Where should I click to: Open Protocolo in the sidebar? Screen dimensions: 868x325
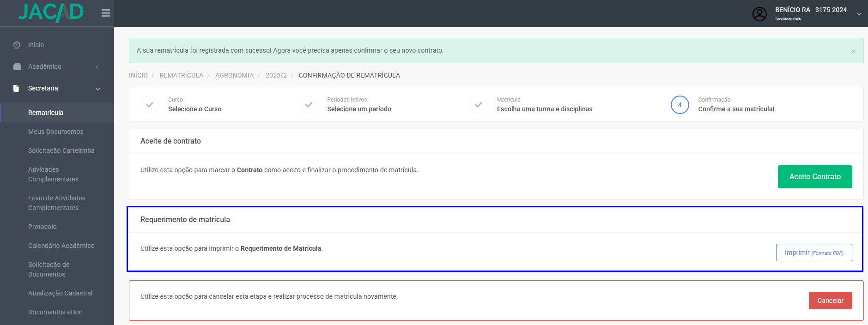[x=42, y=227]
